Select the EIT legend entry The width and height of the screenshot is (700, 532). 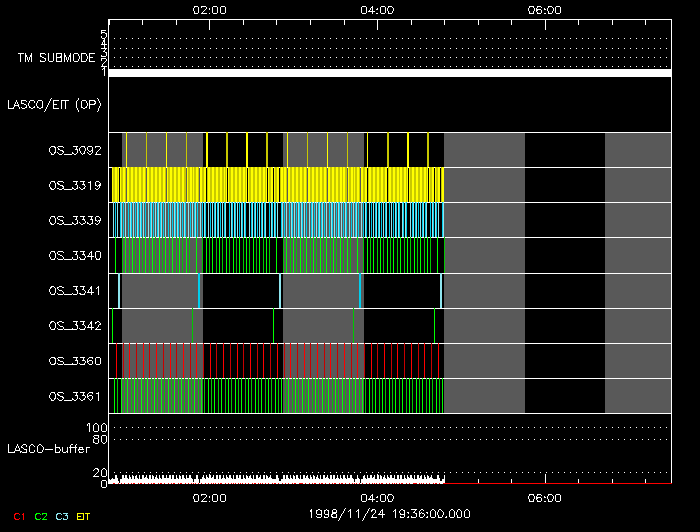point(84,516)
